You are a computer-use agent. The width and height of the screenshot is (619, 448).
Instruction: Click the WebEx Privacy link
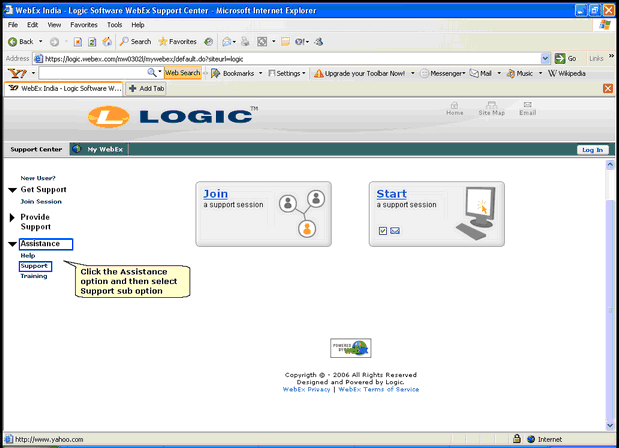point(306,389)
